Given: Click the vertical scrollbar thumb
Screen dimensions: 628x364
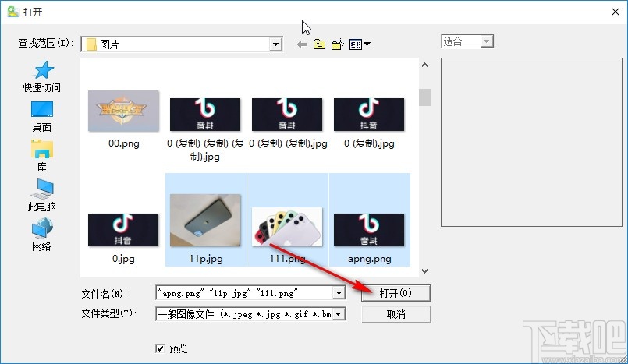Looking at the screenshot, I should click(x=424, y=97).
